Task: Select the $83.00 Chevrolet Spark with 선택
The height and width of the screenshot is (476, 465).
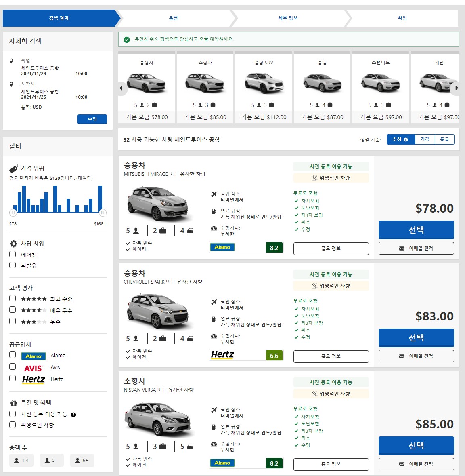Action: click(416, 337)
